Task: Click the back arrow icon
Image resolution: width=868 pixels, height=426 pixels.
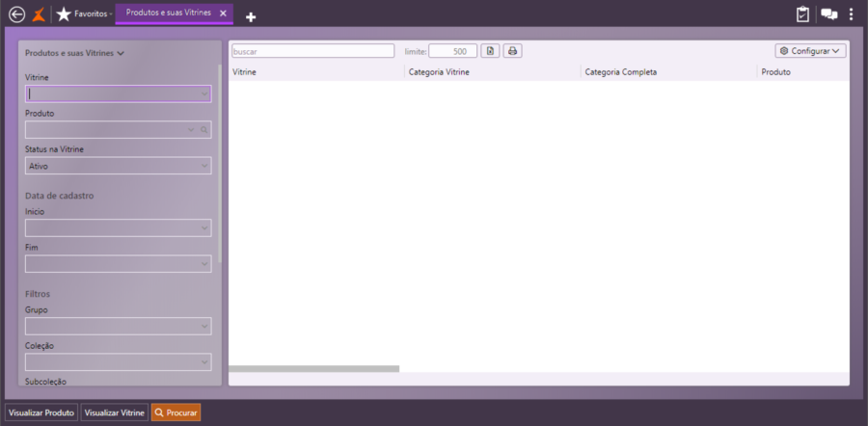Action: coord(17,14)
